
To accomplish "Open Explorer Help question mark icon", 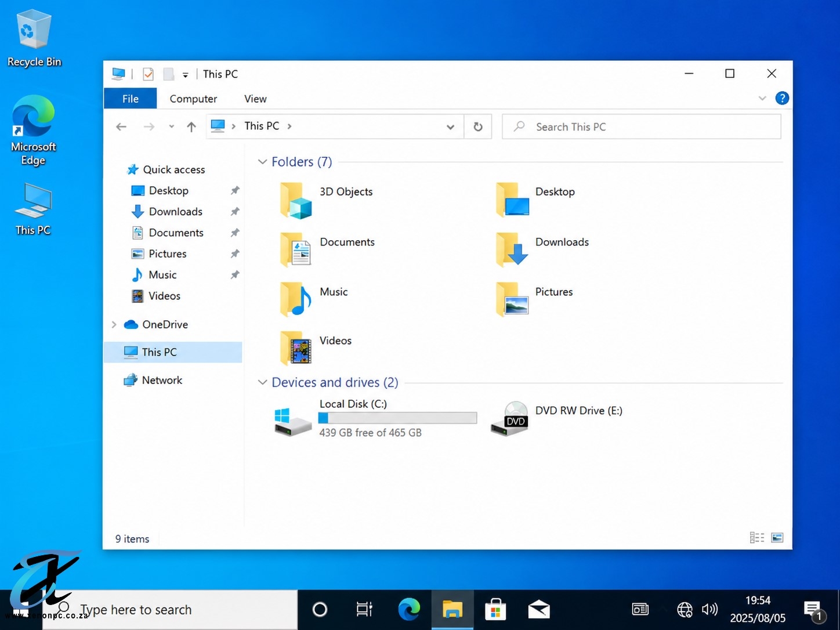I will click(782, 98).
